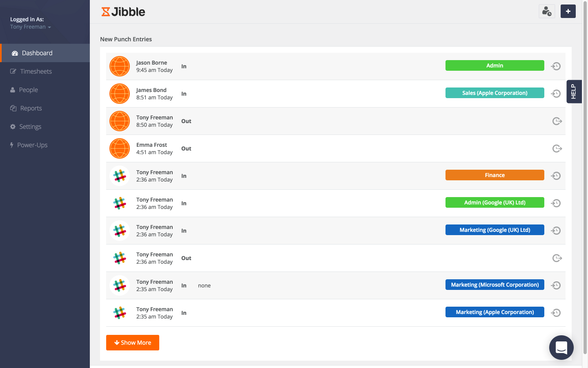Click the Marketing (Microsoft Corporation) team badge

494,285
